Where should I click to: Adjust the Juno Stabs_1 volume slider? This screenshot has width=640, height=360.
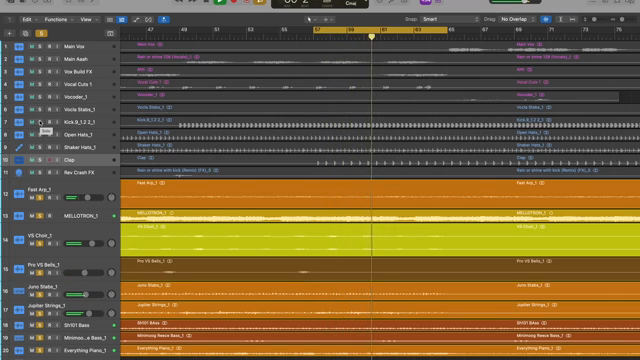84,295
